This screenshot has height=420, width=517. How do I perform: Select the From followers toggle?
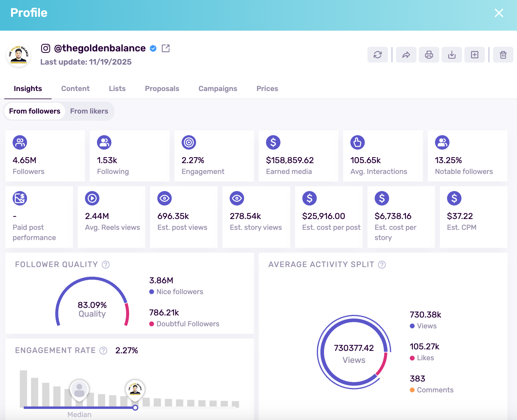35,111
